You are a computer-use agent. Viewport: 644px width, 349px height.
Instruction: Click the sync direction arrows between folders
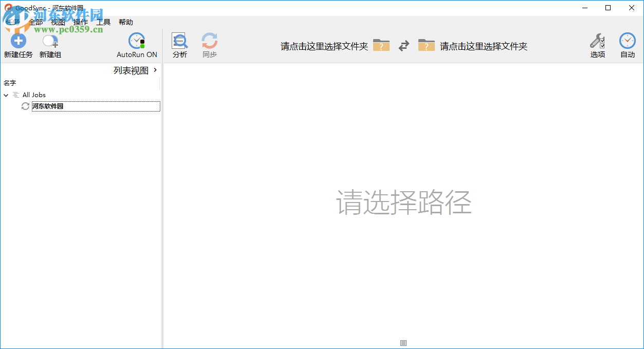404,46
